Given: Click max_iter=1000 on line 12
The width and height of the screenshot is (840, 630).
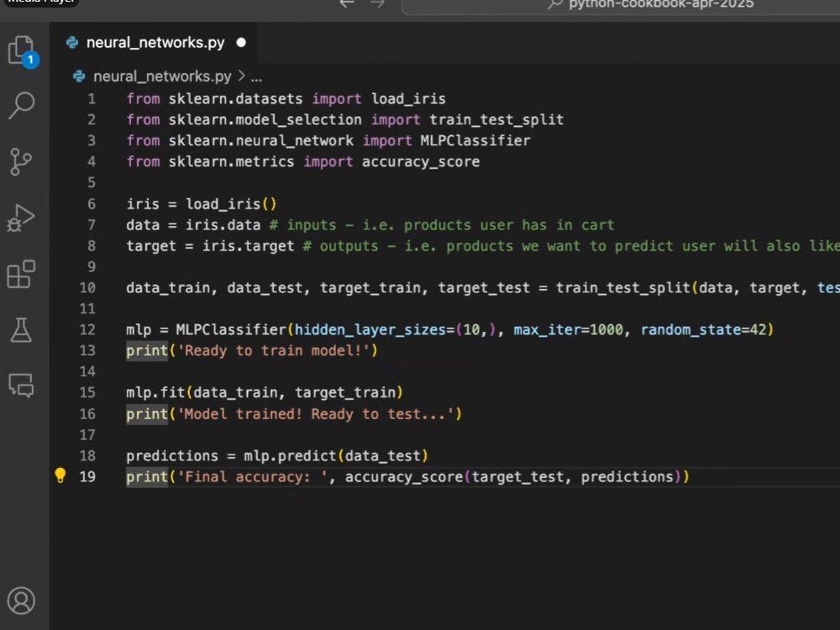Looking at the screenshot, I should click(x=569, y=330).
